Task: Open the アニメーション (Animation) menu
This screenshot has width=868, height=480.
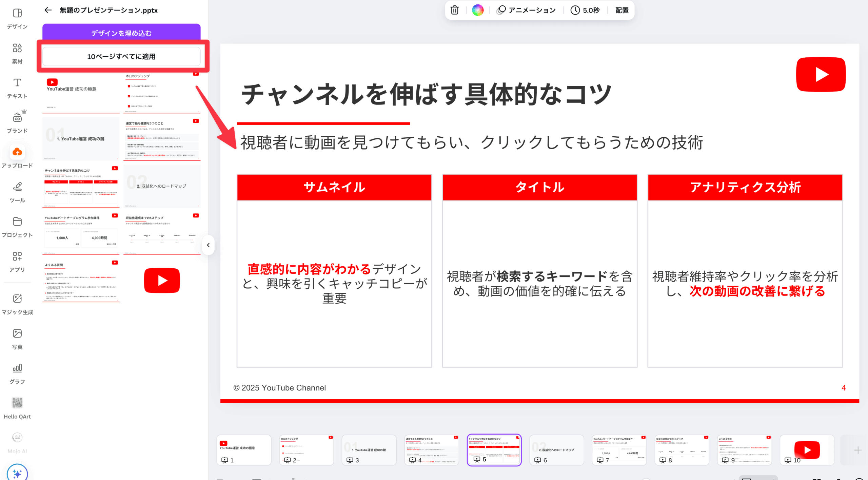Action: (526, 10)
